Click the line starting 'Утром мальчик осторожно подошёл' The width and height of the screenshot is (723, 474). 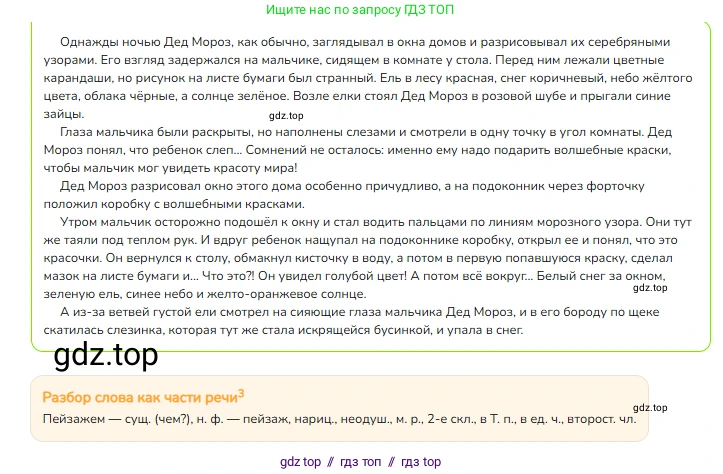click(x=376, y=222)
